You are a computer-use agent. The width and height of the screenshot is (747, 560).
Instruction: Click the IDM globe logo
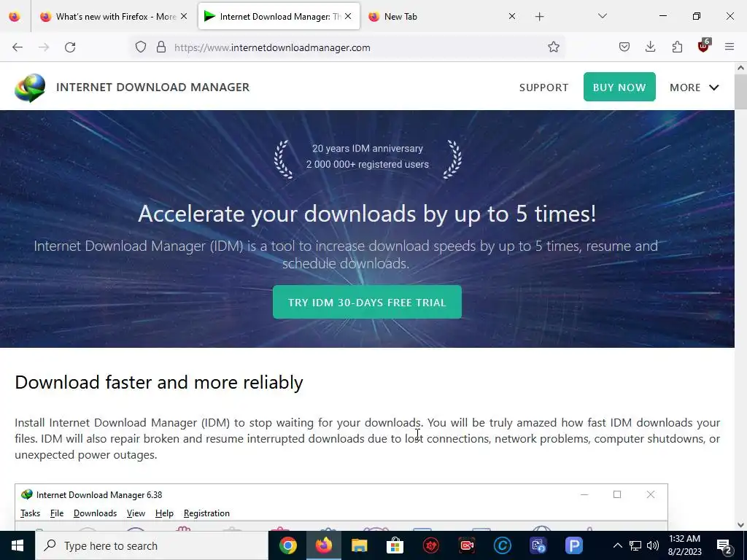tap(29, 87)
